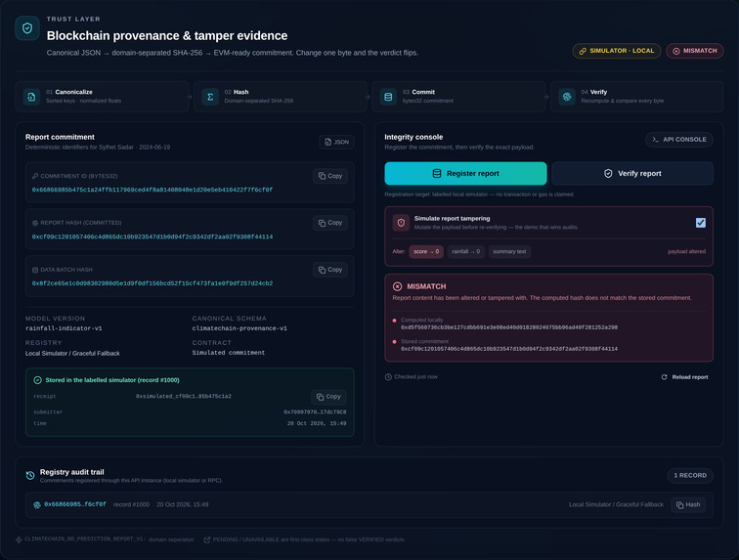The width and height of the screenshot is (739, 560).
Task: Open the API Console
Action: coord(679,140)
